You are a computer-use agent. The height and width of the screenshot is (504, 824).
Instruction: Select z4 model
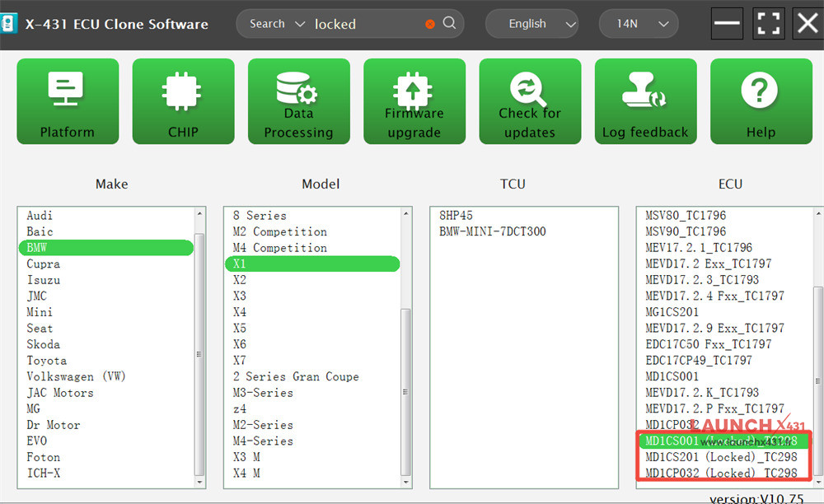[312, 408]
